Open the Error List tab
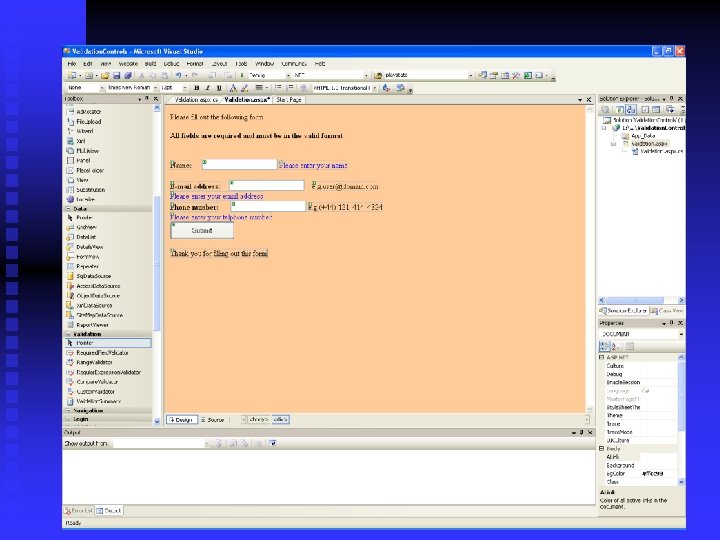This screenshot has width=720, height=540. coord(79,511)
